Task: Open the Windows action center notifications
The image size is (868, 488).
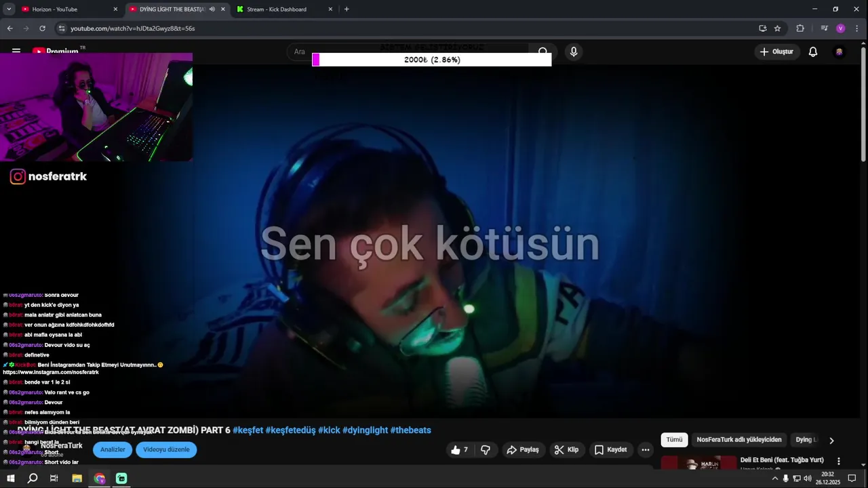Action: 852,479
